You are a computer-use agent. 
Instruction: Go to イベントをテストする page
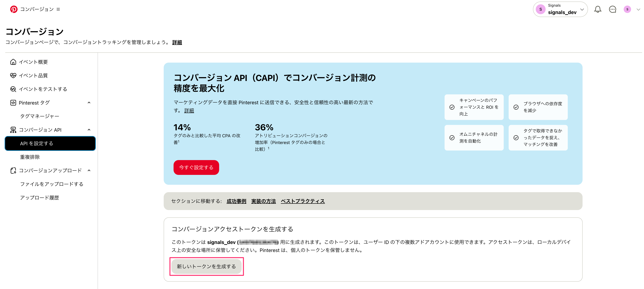(43, 89)
